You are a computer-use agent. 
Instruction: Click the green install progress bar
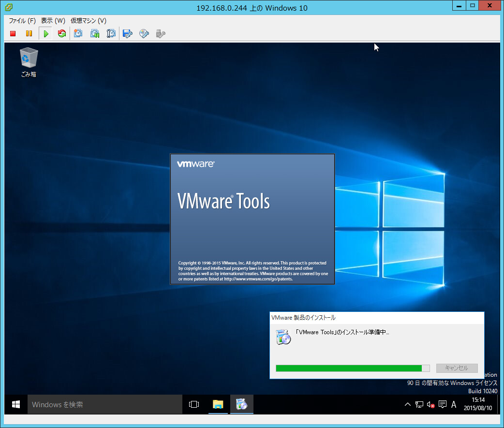(x=353, y=368)
